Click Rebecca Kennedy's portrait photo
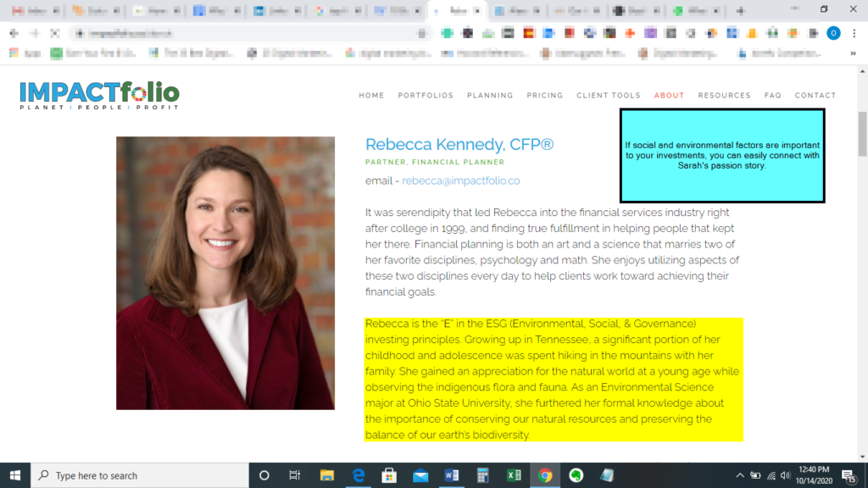The height and width of the screenshot is (488, 868). (225, 273)
